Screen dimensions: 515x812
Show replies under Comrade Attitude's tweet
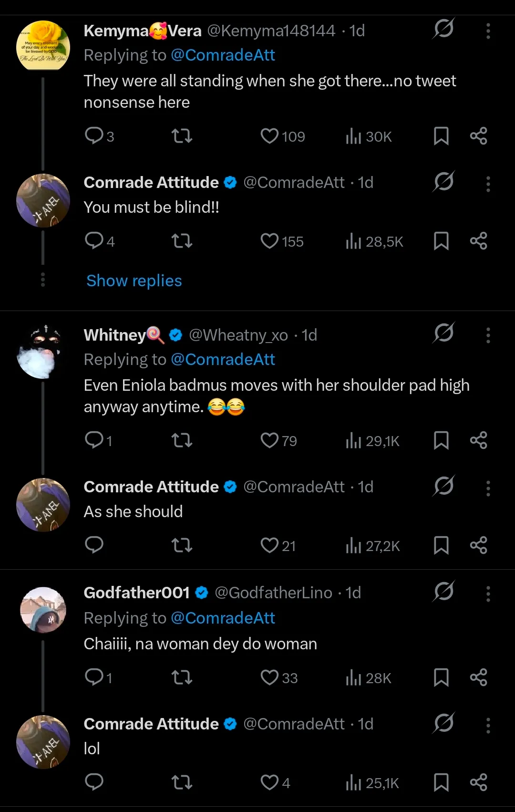(134, 281)
